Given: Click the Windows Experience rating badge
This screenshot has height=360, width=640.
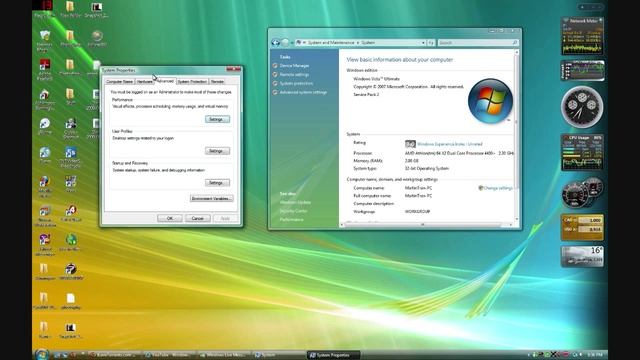Looking at the screenshot, I should pyautogui.click(x=410, y=144).
